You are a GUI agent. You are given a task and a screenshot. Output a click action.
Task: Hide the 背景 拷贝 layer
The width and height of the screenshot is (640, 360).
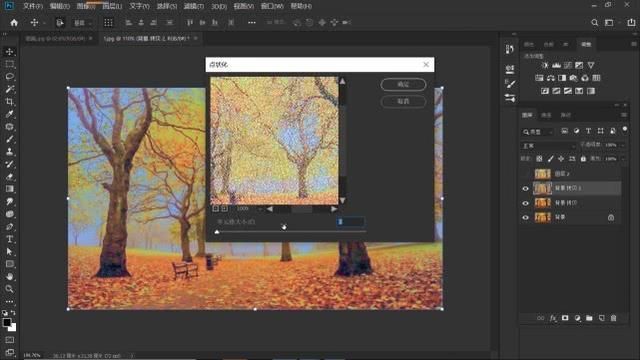pyautogui.click(x=525, y=203)
